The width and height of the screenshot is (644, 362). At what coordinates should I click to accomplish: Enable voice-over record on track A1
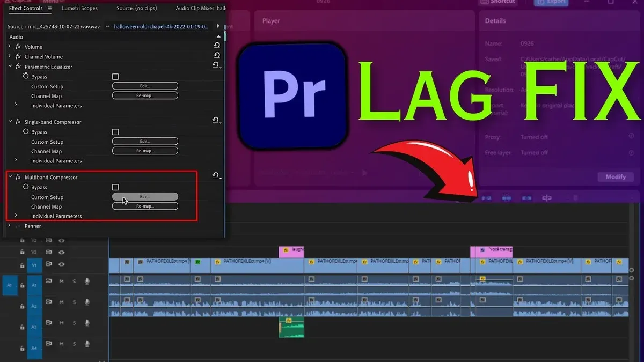(x=87, y=281)
